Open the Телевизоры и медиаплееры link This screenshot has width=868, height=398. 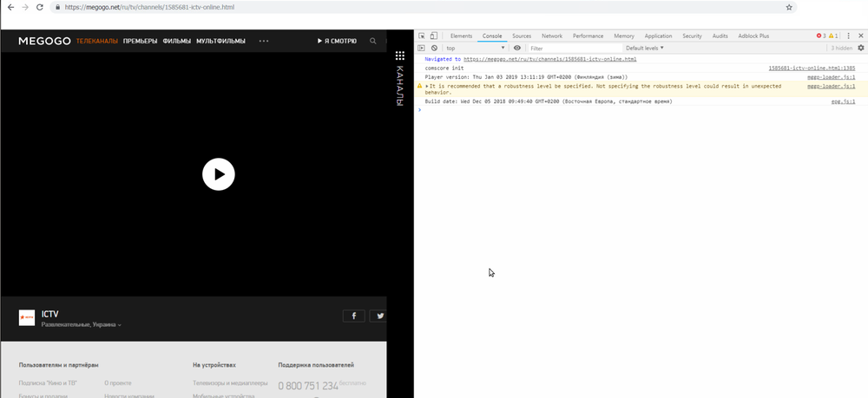coord(230,383)
